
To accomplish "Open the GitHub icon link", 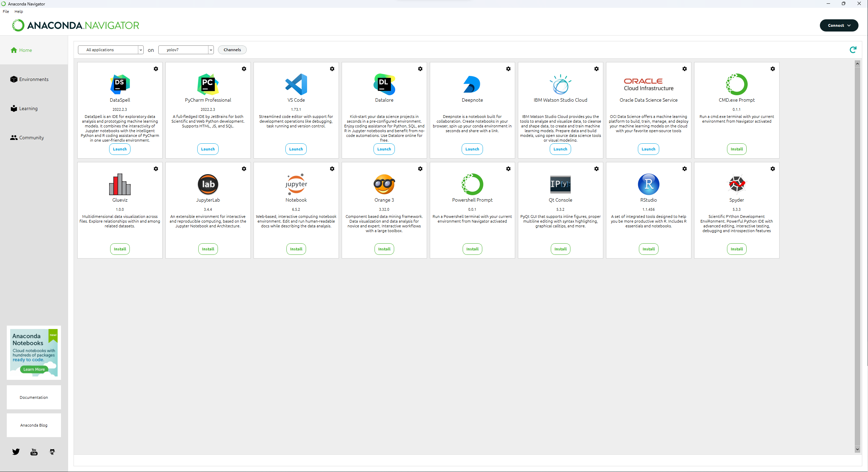I will [52, 452].
